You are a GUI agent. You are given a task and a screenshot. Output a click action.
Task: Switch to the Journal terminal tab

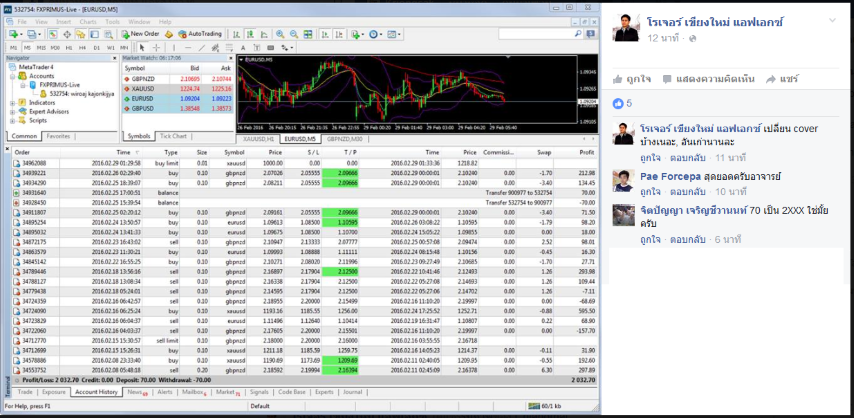352,392
